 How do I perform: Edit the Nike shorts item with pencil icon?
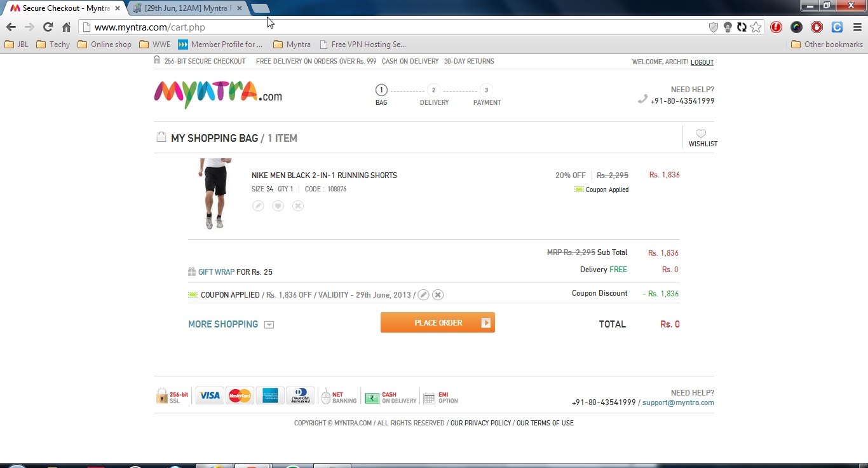tap(258, 205)
